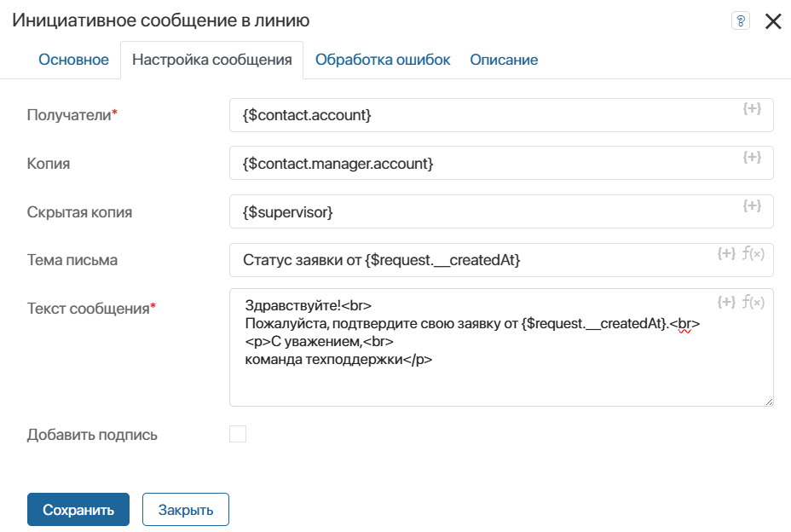
Task: Click inside the Текст сообщения text area
Action: [501, 347]
